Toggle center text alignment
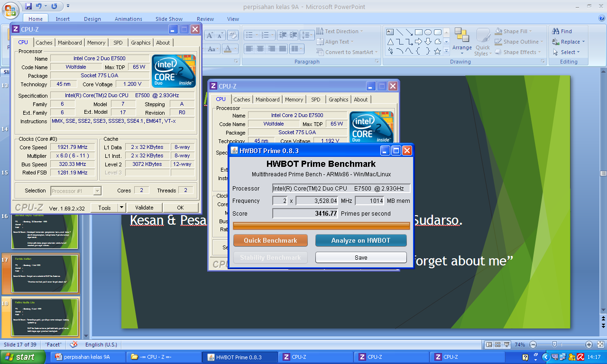607x364 pixels. 260,49
